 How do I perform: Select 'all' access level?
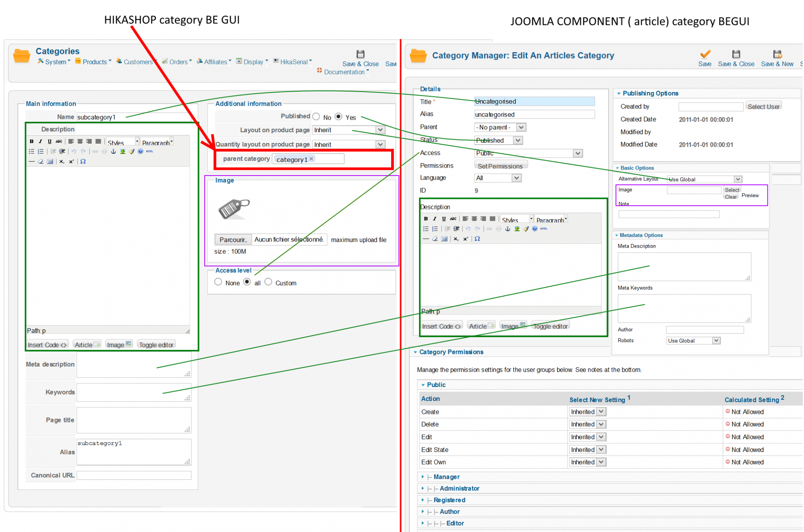[247, 282]
